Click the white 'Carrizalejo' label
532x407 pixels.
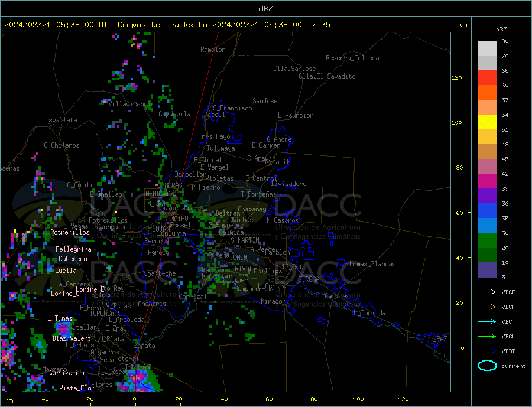67,373
